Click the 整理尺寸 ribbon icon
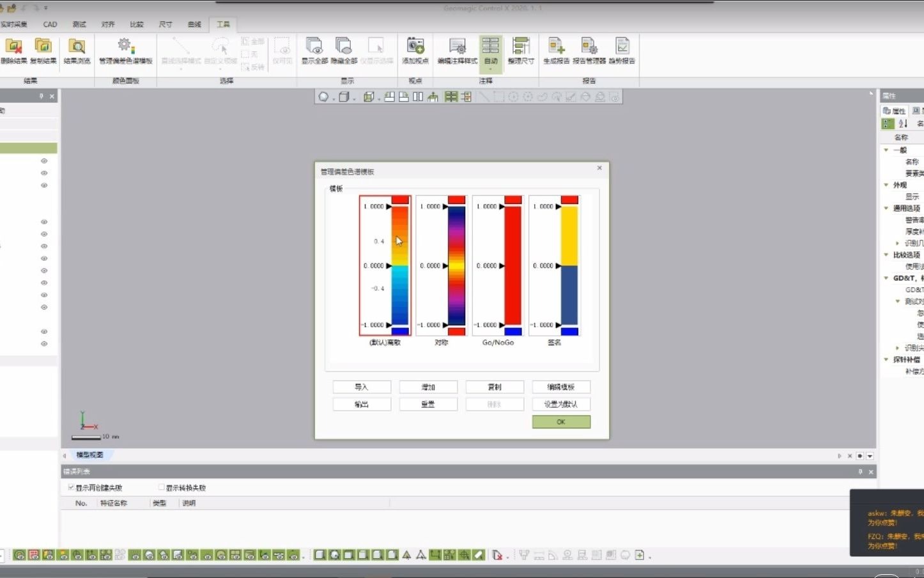Image resolution: width=924 pixels, height=578 pixels. [521, 51]
